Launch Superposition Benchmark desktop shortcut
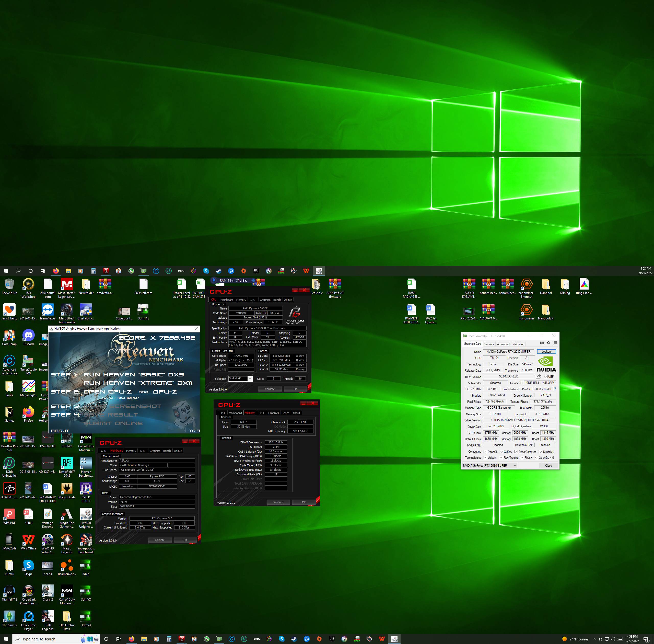Image resolution: width=654 pixels, height=644 pixels. pos(86,544)
